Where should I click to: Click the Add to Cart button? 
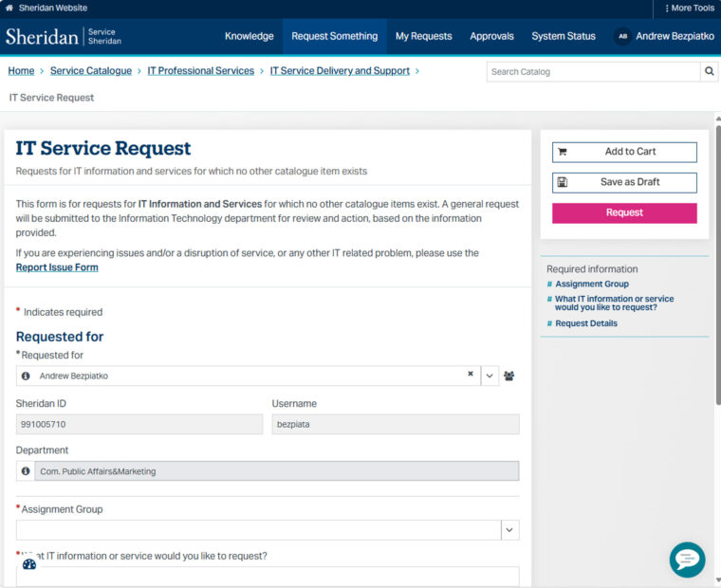click(624, 152)
